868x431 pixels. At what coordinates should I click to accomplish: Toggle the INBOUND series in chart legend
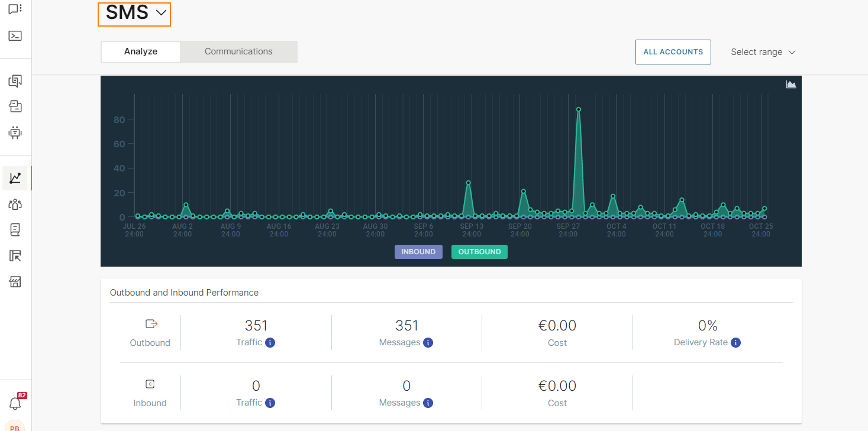pos(418,252)
